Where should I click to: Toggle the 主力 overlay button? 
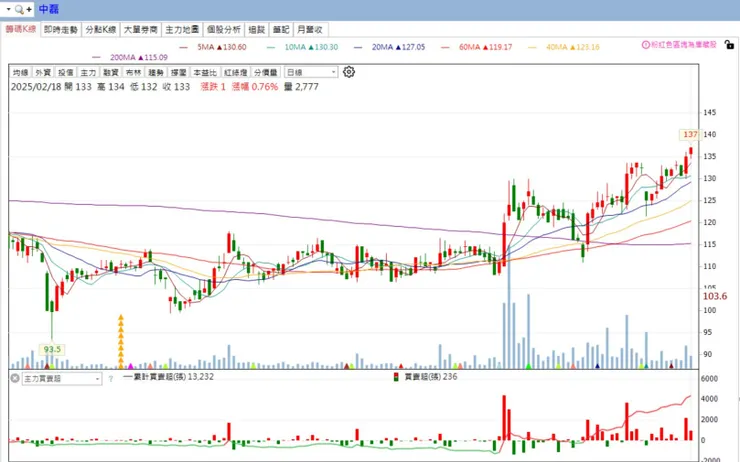pos(88,72)
